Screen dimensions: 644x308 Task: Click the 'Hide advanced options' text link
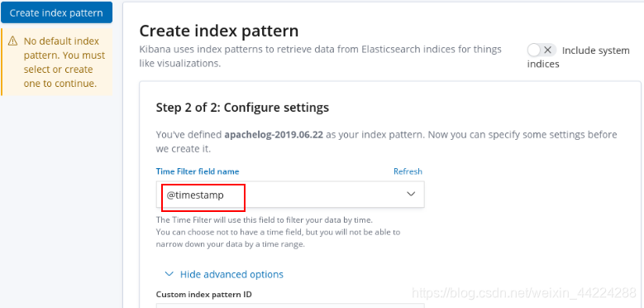[x=231, y=274]
